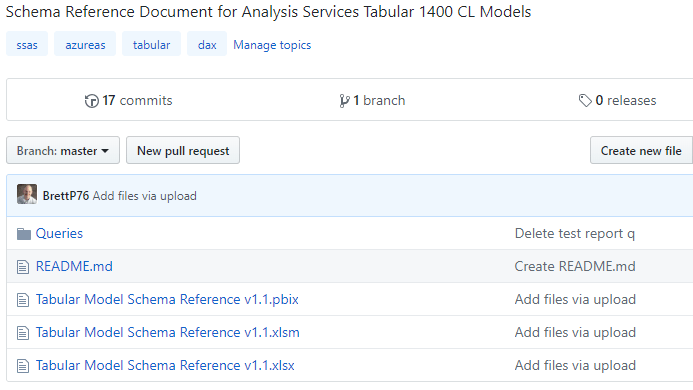Select the dax topic tag
Viewport: 693px width, 390px height.
point(207,44)
